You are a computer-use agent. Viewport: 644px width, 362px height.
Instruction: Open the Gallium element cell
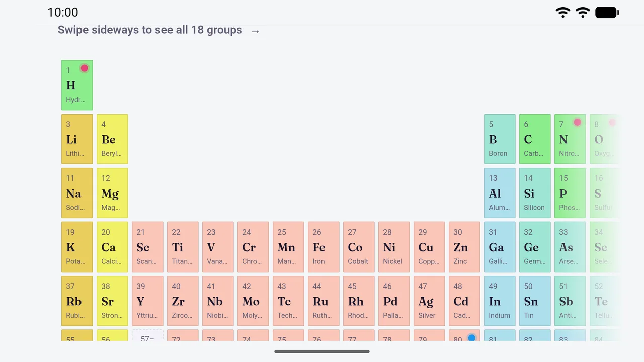pyautogui.click(x=500, y=247)
